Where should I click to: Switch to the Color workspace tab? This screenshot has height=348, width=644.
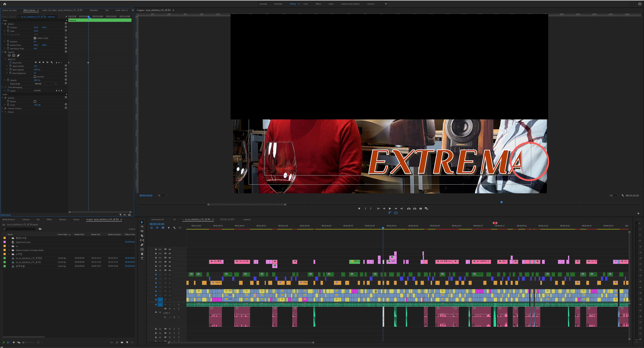(x=305, y=4)
